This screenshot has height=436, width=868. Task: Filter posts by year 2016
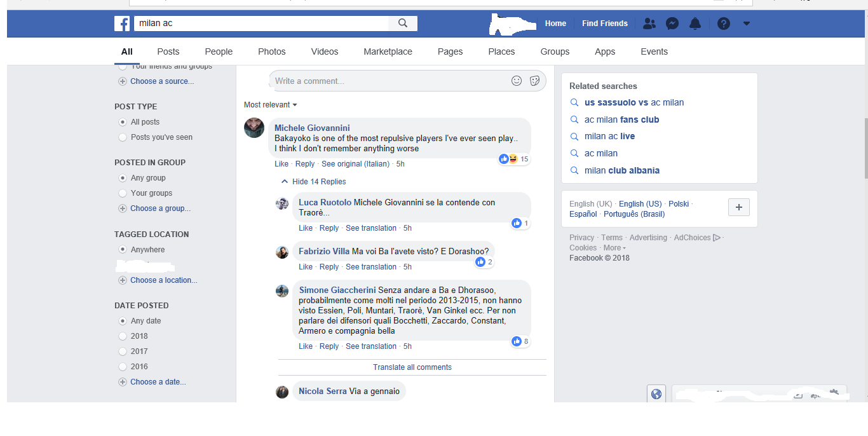click(123, 367)
